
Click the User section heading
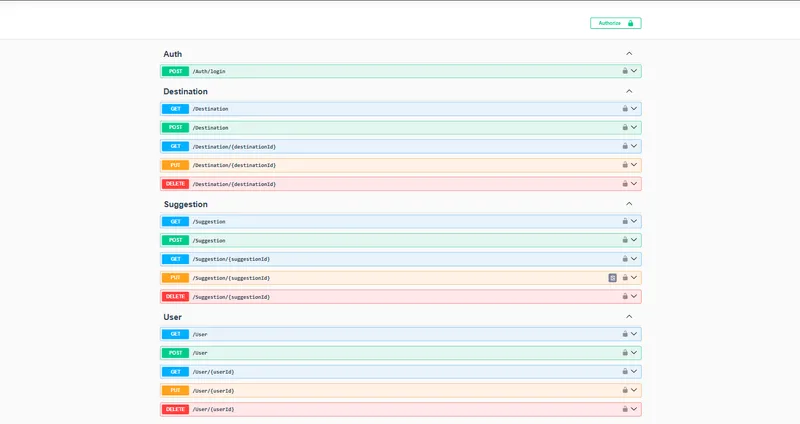tap(172, 317)
